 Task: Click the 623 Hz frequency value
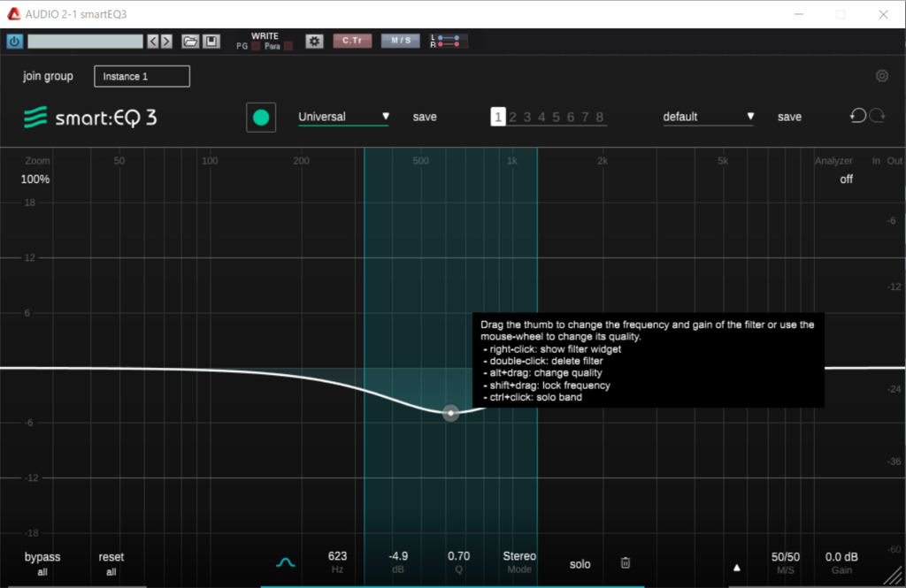coord(337,556)
